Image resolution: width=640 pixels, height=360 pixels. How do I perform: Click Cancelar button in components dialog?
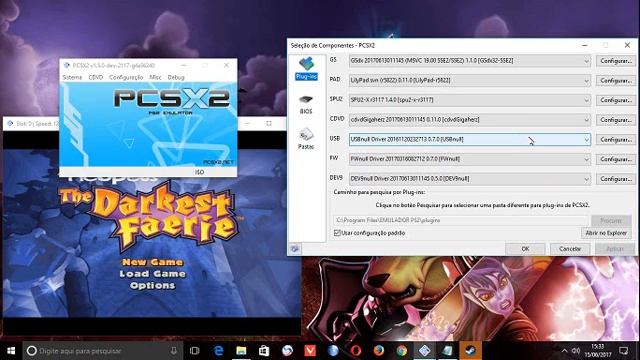pos(570,249)
